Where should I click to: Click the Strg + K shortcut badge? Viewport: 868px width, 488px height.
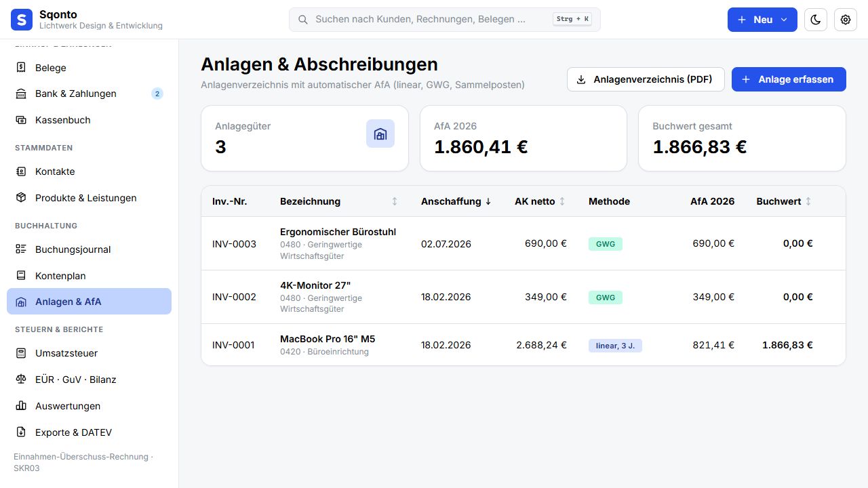(572, 19)
